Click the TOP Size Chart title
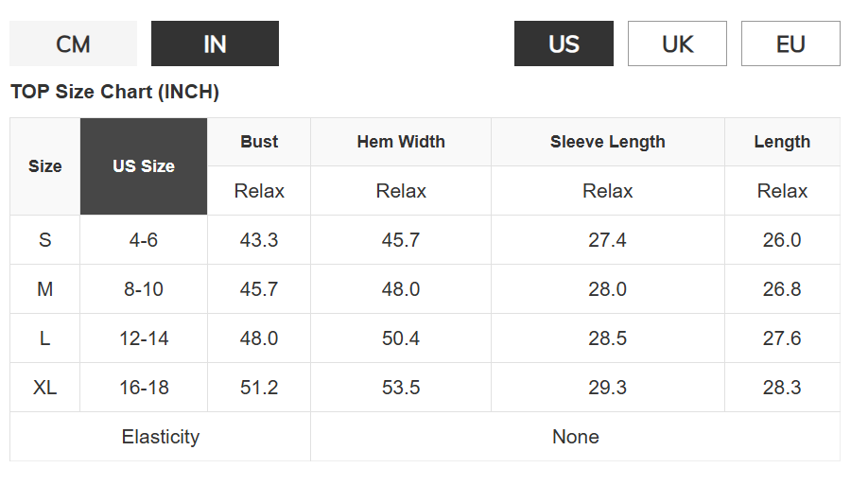Screen dimensions: 868x485 [114, 92]
